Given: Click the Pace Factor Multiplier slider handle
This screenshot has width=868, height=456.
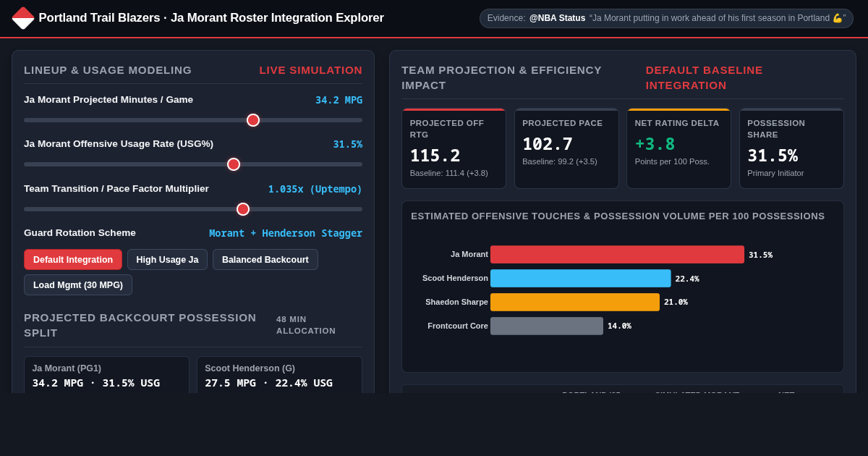Looking at the screenshot, I should pyautogui.click(x=243, y=209).
